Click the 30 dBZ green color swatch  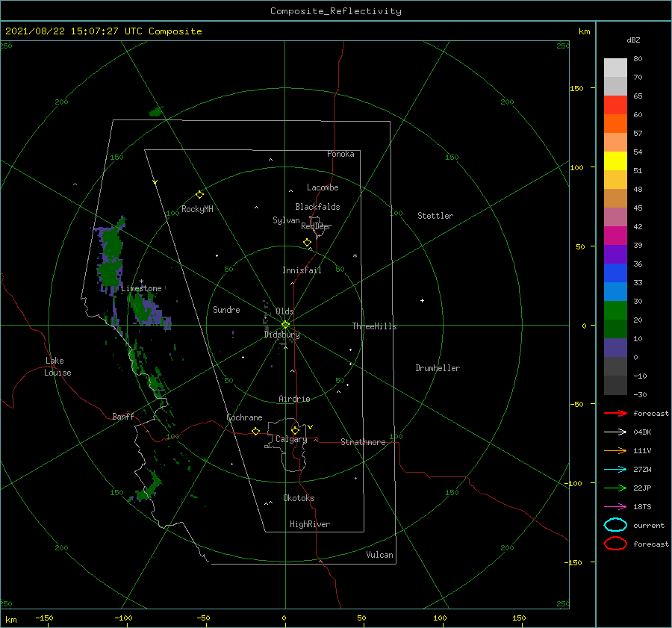(x=615, y=311)
